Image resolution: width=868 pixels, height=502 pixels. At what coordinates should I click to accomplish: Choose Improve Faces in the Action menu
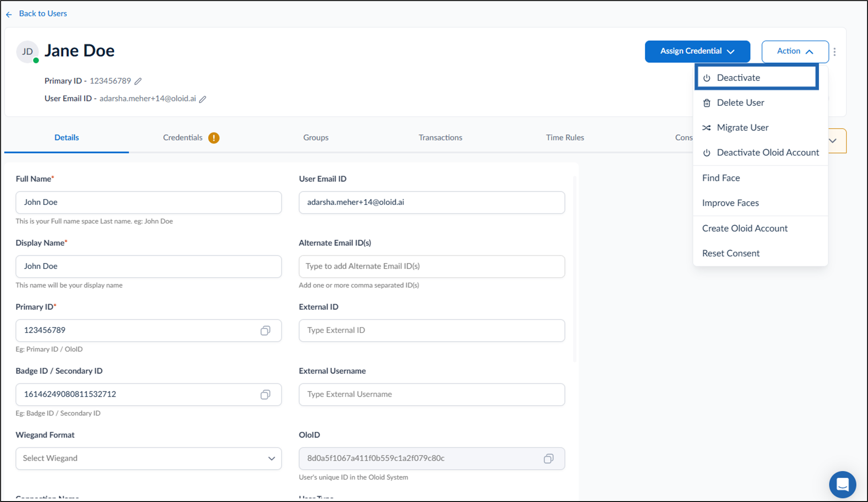(x=760, y=203)
